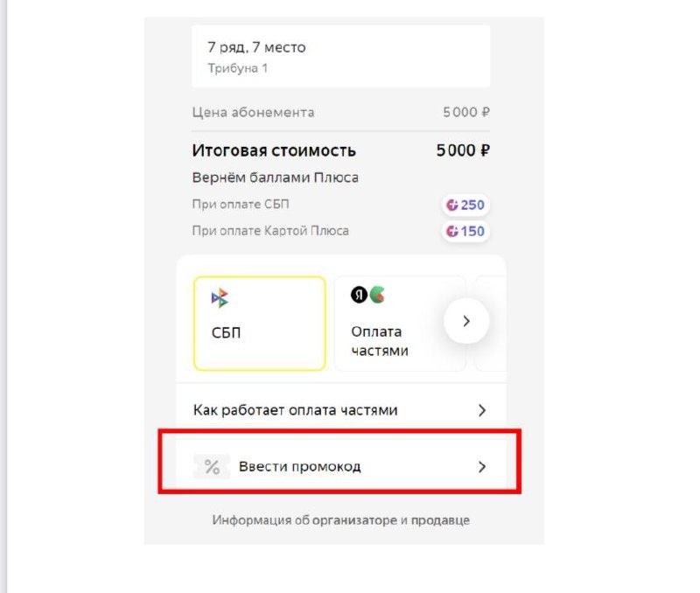Select СБП as payment method
700x593 pixels.
click(x=258, y=322)
